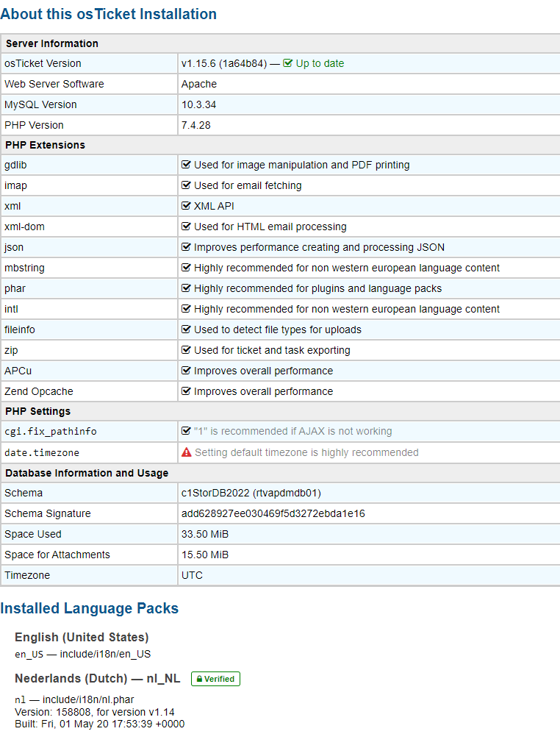Click the gdlib extension name
Viewport: 560px width, 734px height.
coord(15,165)
